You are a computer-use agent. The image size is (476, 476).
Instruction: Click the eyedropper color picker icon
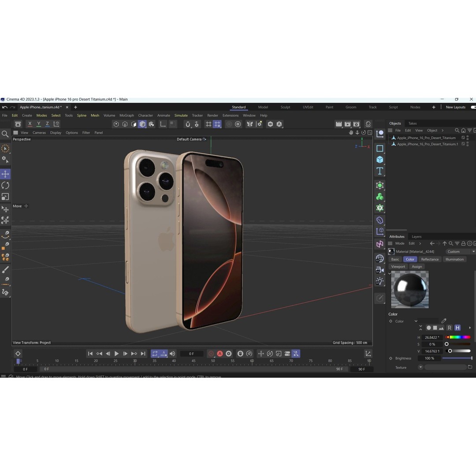[x=444, y=320]
